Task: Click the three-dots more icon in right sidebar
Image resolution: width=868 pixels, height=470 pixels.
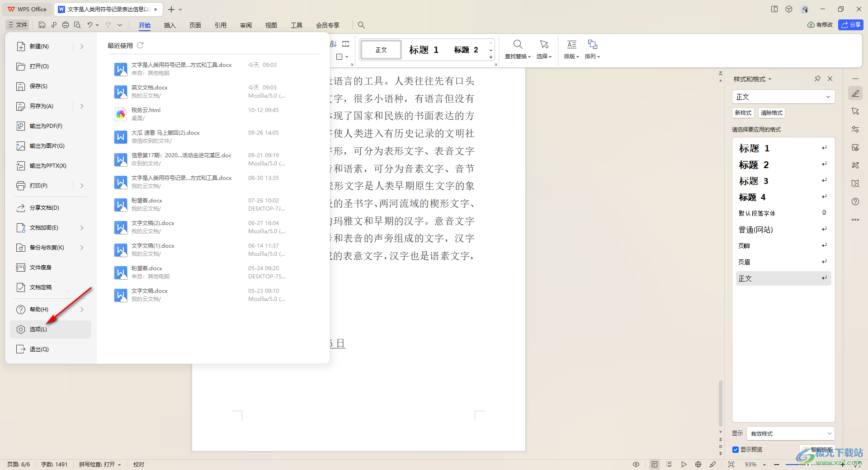Action: tap(855, 220)
